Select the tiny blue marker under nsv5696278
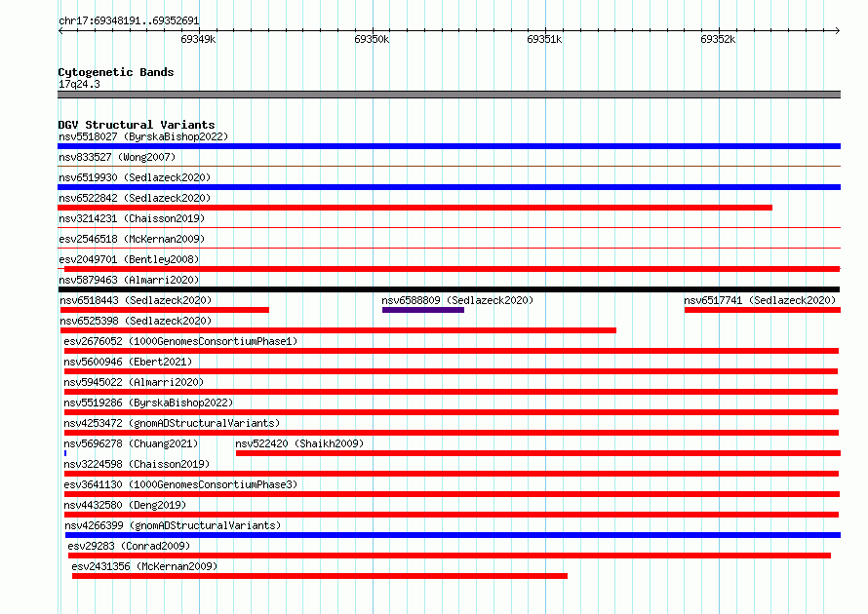Viewport: 868px width, 614px height. (x=65, y=453)
